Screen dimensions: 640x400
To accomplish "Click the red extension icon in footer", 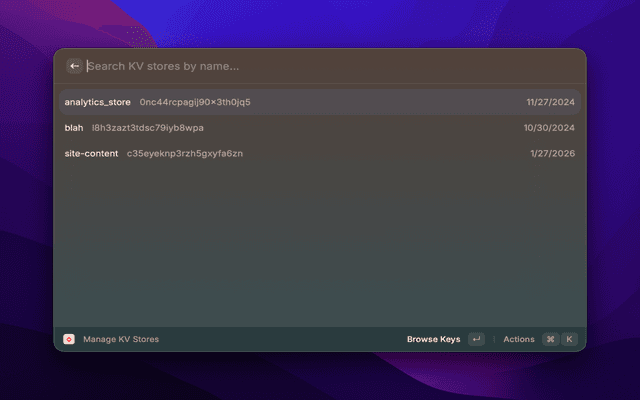I will (69, 339).
